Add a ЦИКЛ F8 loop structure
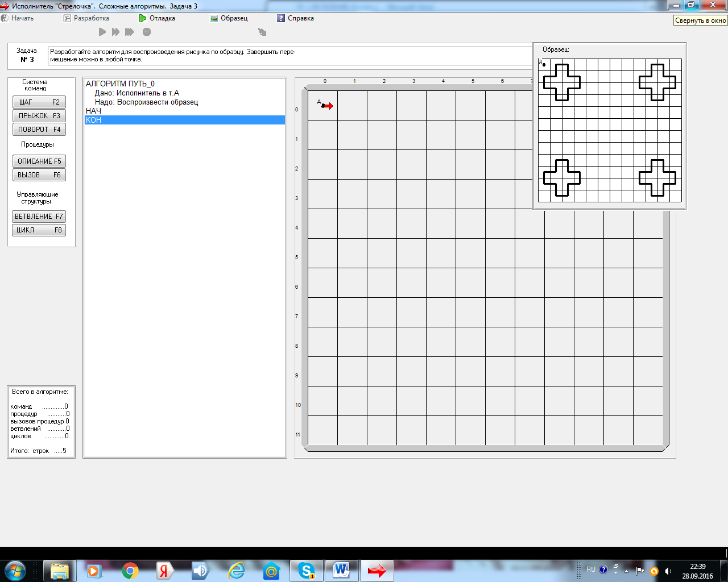This screenshot has height=582, width=728. pyautogui.click(x=39, y=230)
